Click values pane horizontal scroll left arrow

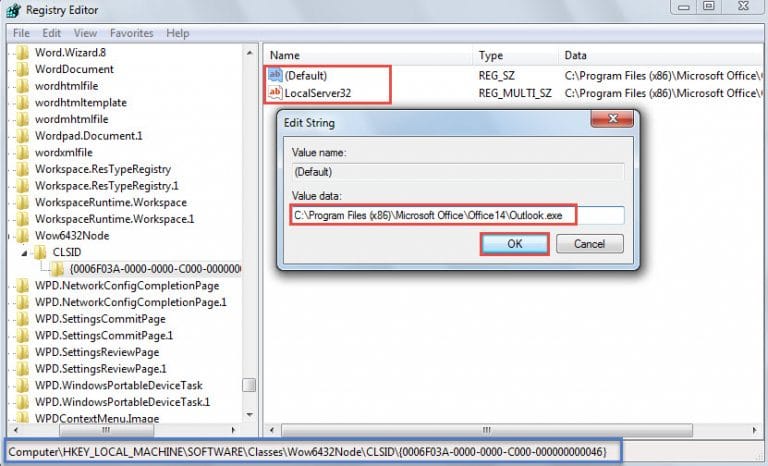tap(272, 430)
